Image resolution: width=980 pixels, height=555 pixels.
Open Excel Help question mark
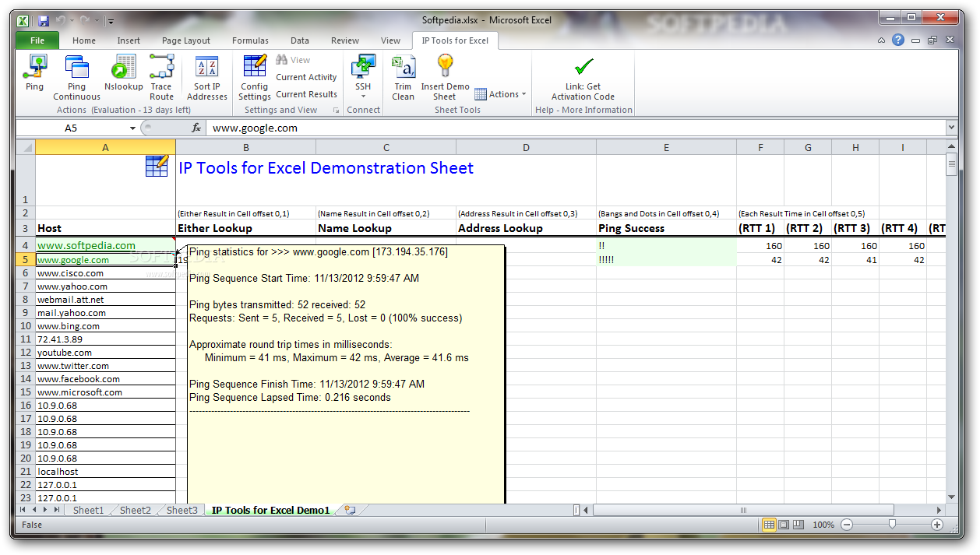(898, 40)
